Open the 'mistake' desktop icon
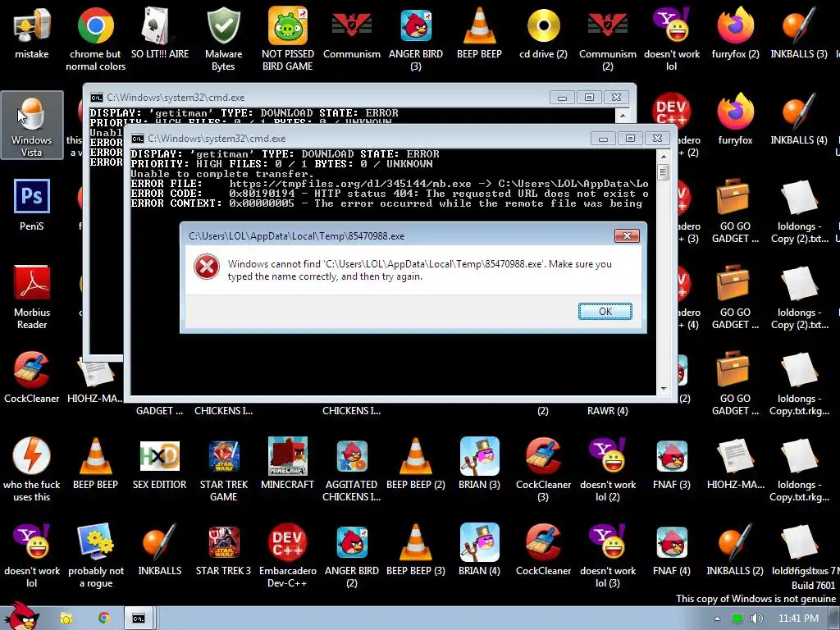 32,32
